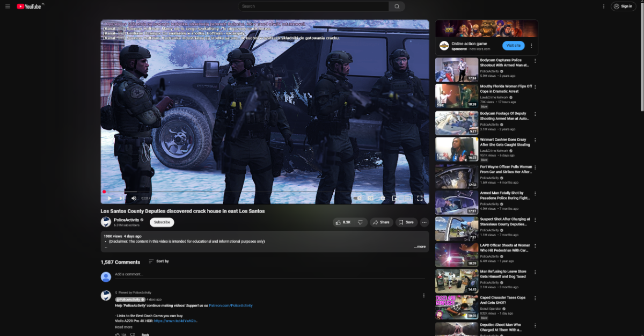Like the video (8.3K)

point(343,222)
